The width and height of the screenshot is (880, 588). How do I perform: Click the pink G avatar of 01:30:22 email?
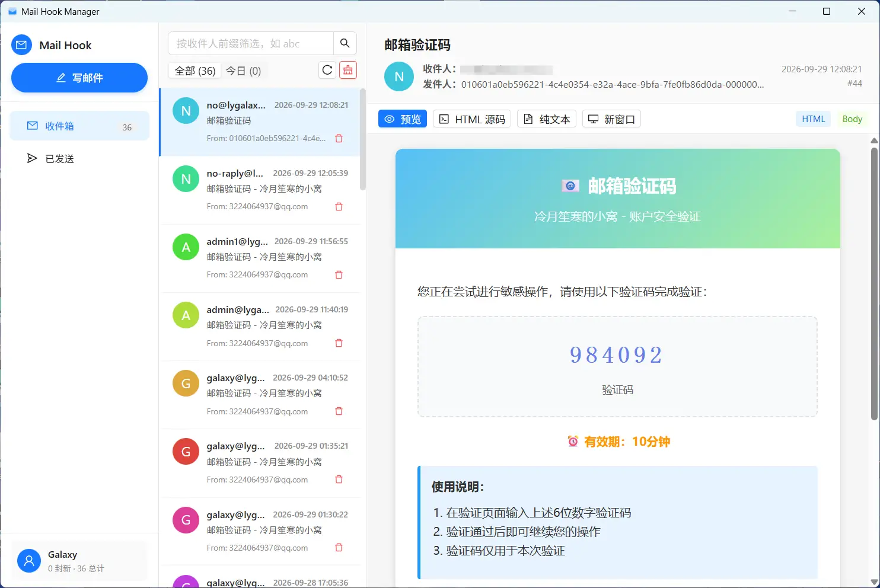(186, 520)
